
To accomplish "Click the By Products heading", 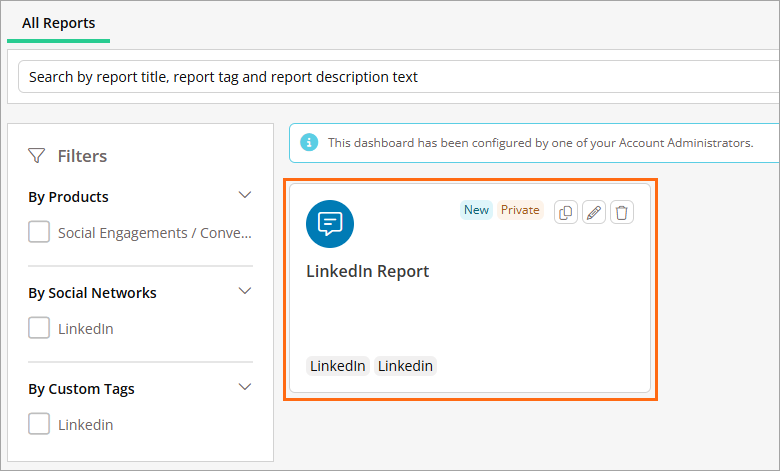I will [x=68, y=197].
